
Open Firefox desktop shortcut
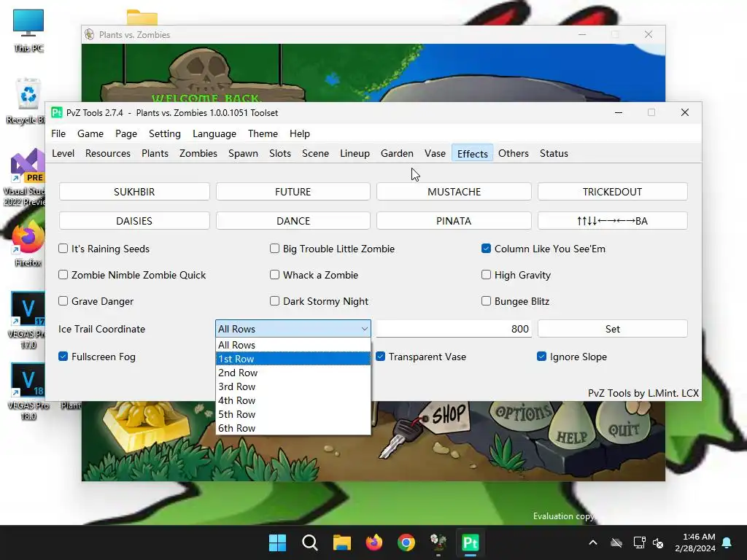[x=28, y=243]
